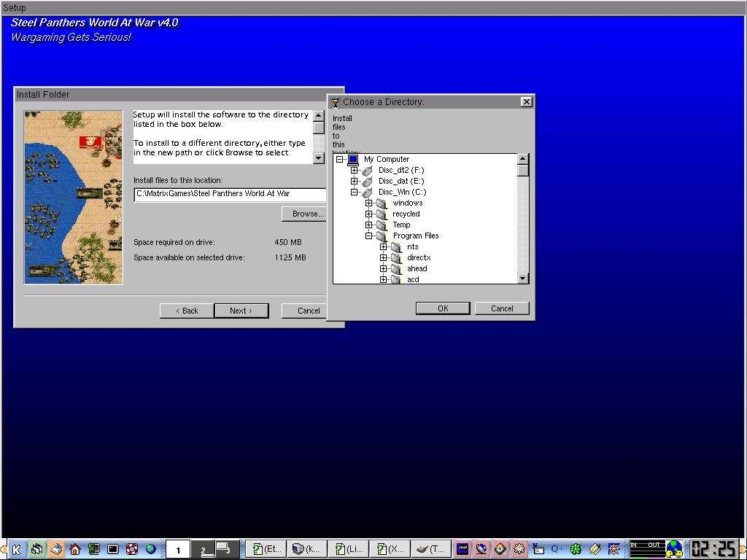Activate the (Li... taskbar window button
The height and width of the screenshot is (560, 747).
tap(348, 550)
